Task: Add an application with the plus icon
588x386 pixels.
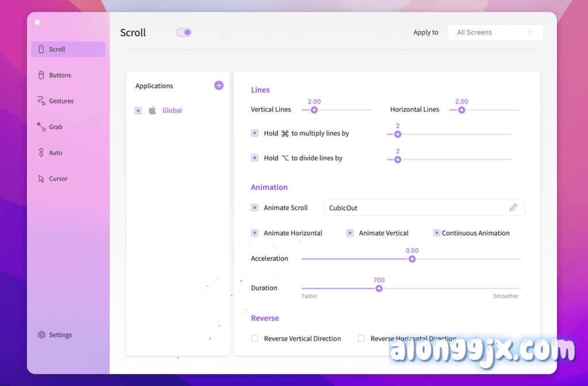Action: tap(219, 86)
